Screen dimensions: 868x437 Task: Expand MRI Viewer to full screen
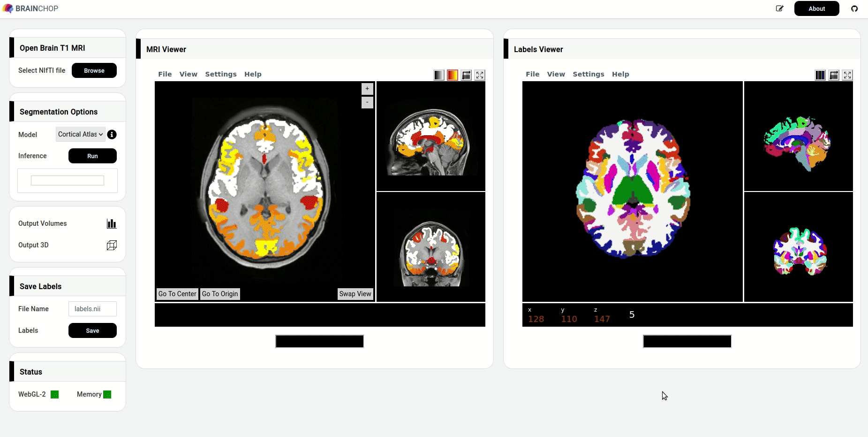[x=480, y=75]
